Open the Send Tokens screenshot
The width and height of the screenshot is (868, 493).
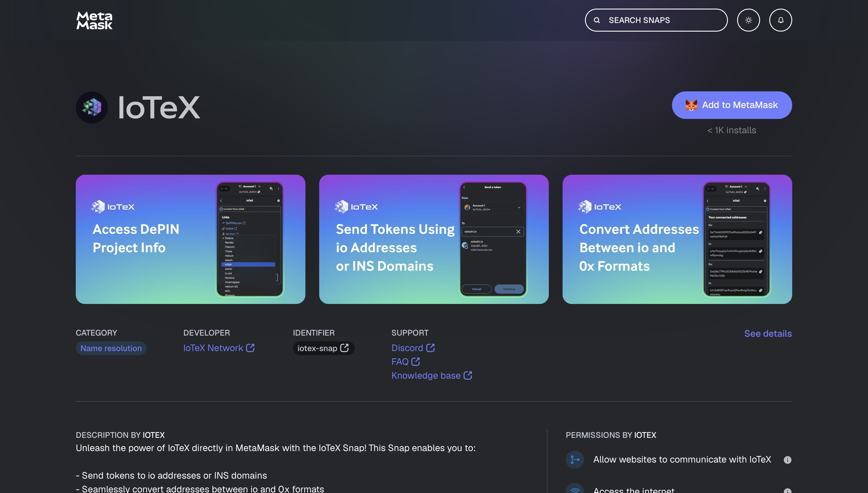pyautogui.click(x=434, y=239)
